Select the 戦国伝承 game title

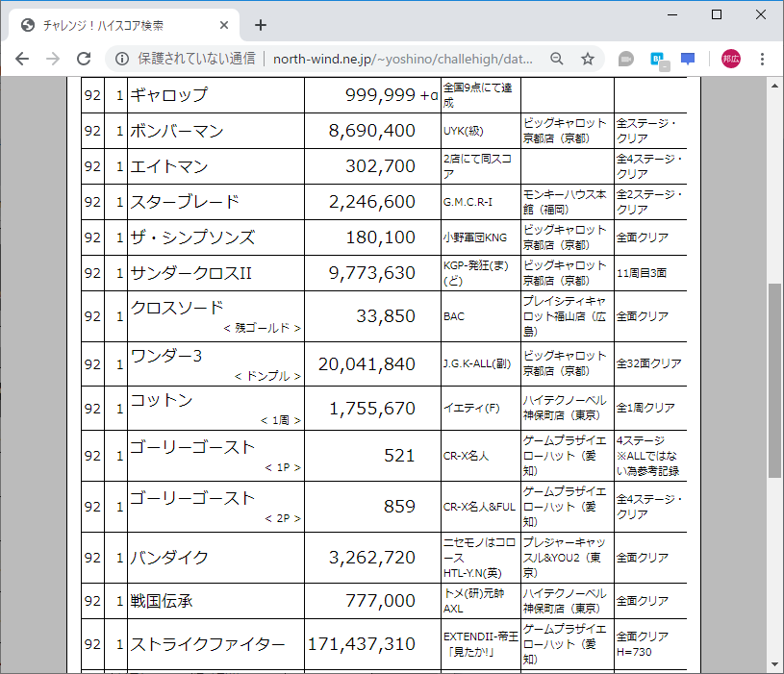click(x=162, y=601)
